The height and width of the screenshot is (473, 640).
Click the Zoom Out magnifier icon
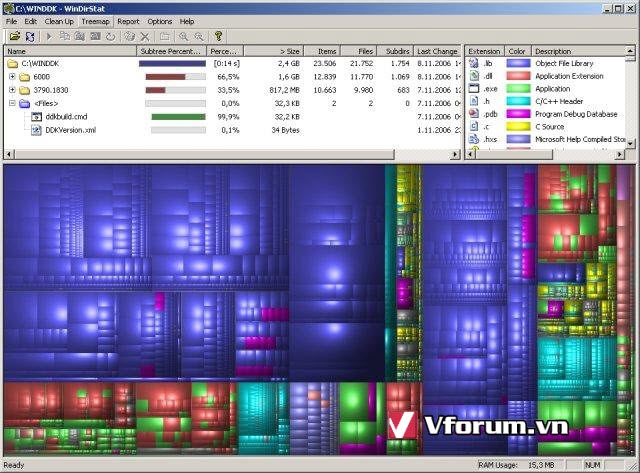click(199, 36)
